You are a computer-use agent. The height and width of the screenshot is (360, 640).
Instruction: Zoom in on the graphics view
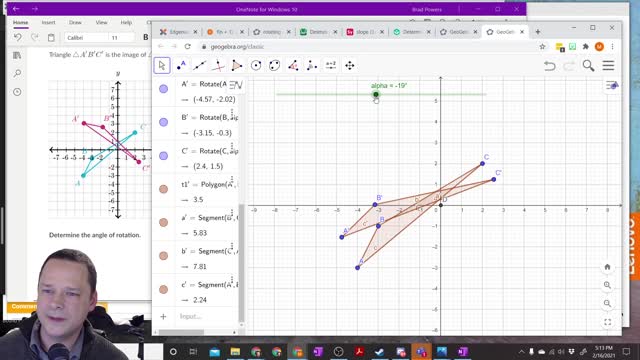[607, 285]
